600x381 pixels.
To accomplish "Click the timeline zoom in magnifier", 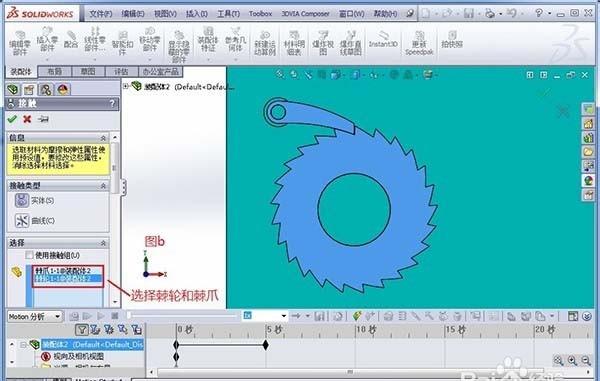I will [572, 360].
